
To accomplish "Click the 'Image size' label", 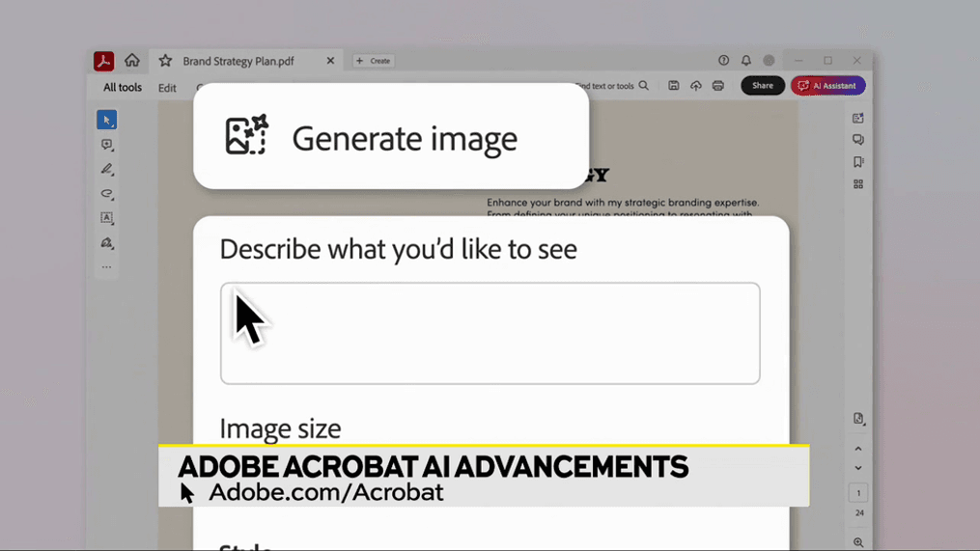I will [280, 428].
